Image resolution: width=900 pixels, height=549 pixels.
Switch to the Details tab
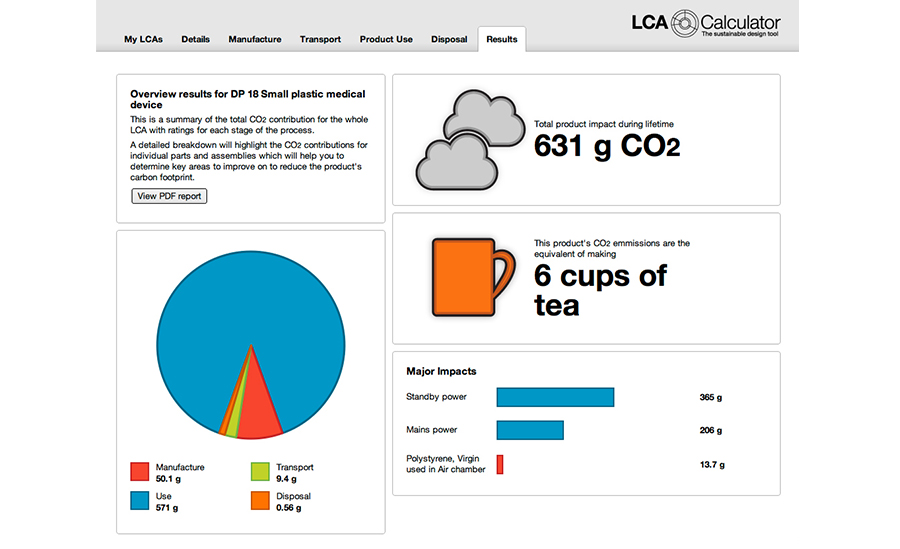click(x=195, y=40)
